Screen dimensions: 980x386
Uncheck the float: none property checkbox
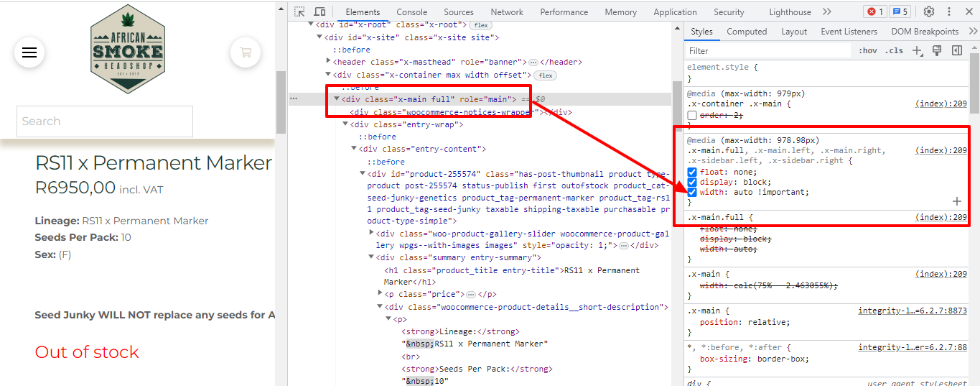click(x=692, y=173)
